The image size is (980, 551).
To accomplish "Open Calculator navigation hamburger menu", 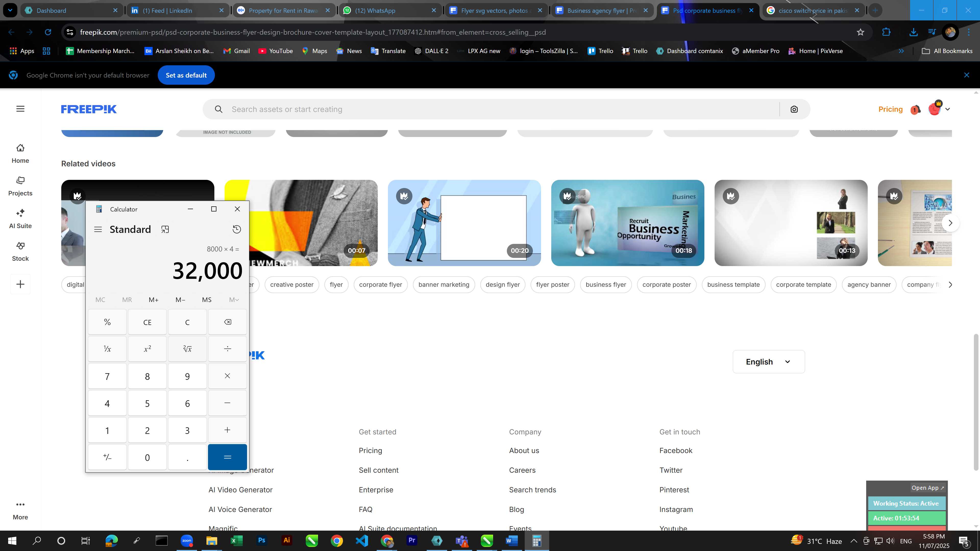I will coord(98,229).
